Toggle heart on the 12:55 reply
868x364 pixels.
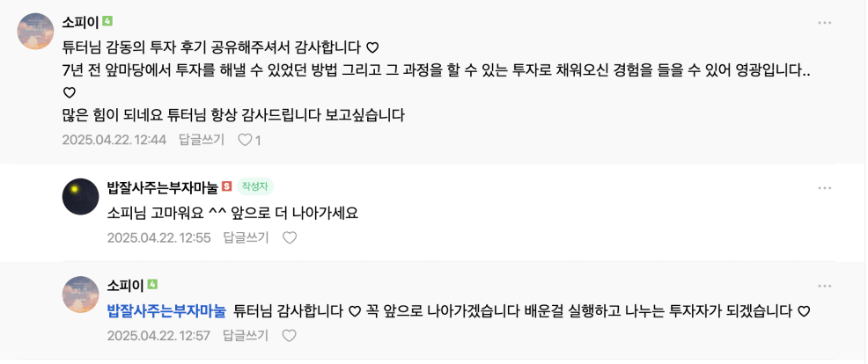click(290, 237)
